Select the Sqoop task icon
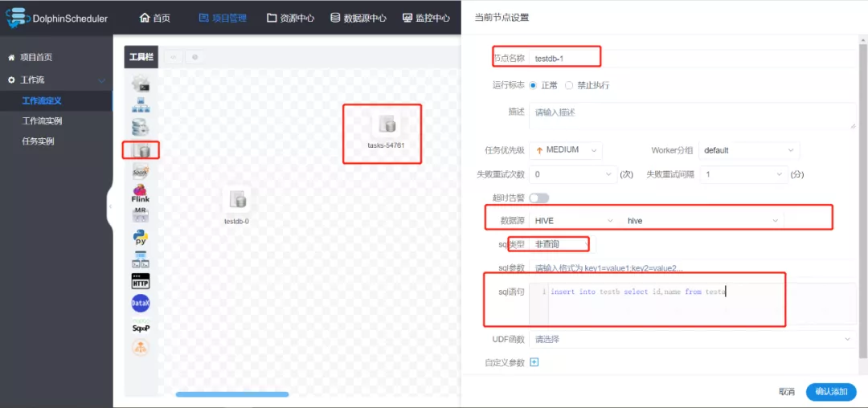Screen dimensions: 868x408 pyautogui.click(x=141, y=325)
